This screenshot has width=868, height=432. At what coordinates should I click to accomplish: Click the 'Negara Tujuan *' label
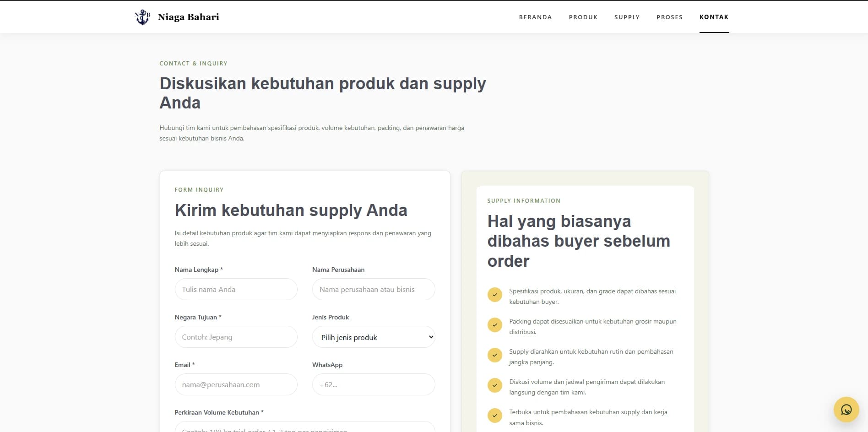(198, 317)
